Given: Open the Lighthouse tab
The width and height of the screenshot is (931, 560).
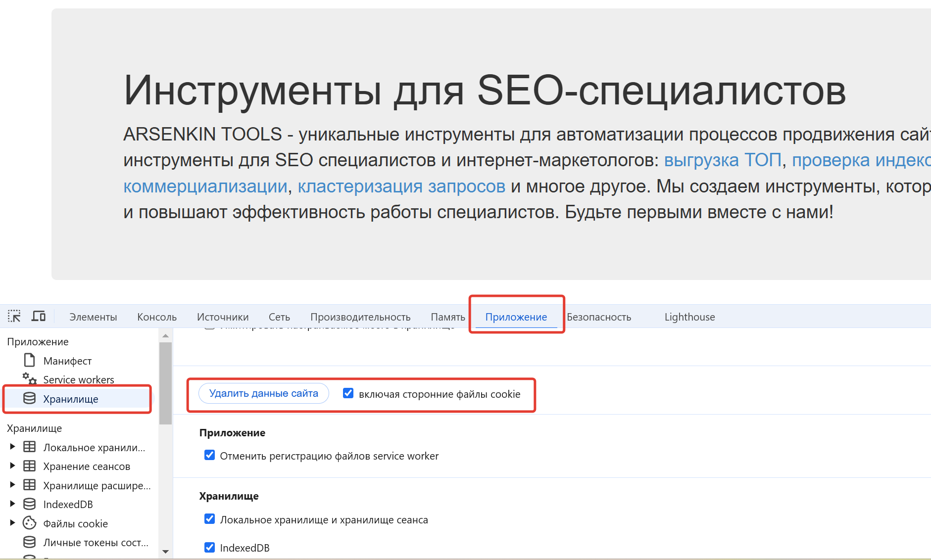Looking at the screenshot, I should 689,317.
